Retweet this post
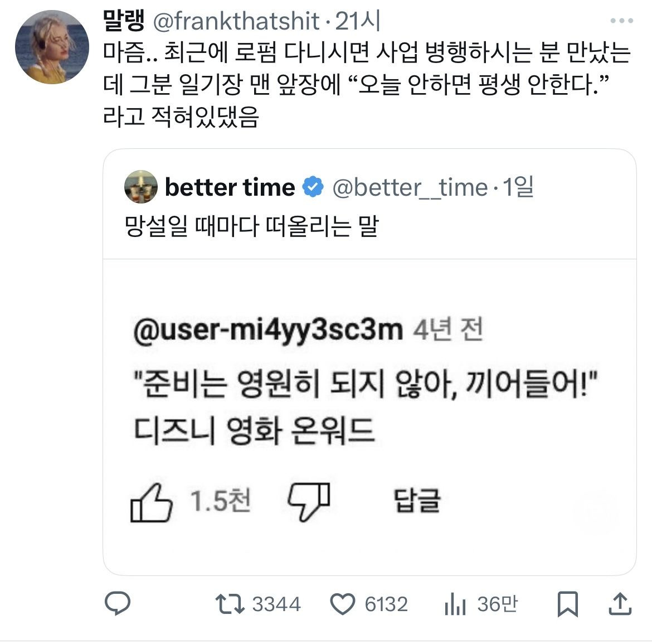The width and height of the screenshot is (652, 644). point(230,604)
